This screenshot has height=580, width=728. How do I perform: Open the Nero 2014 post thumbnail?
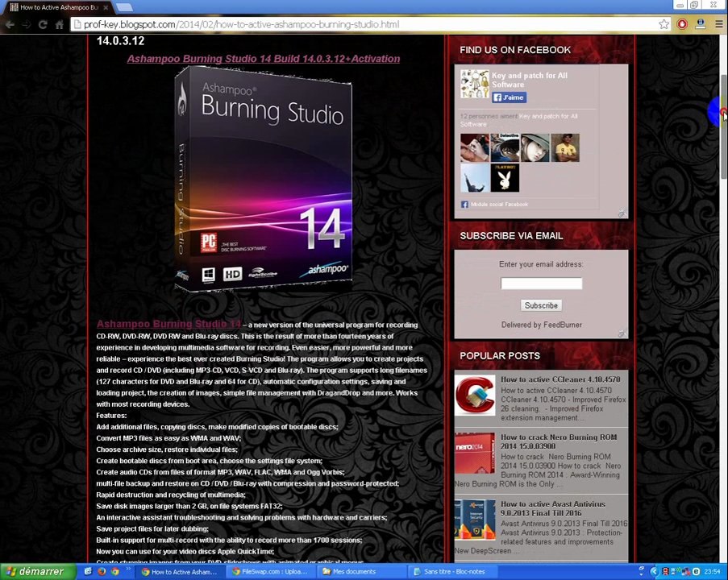pyautogui.click(x=475, y=454)
